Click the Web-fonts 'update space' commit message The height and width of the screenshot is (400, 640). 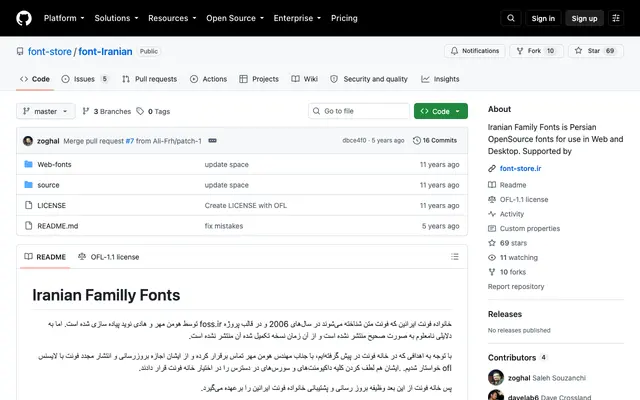227,164
